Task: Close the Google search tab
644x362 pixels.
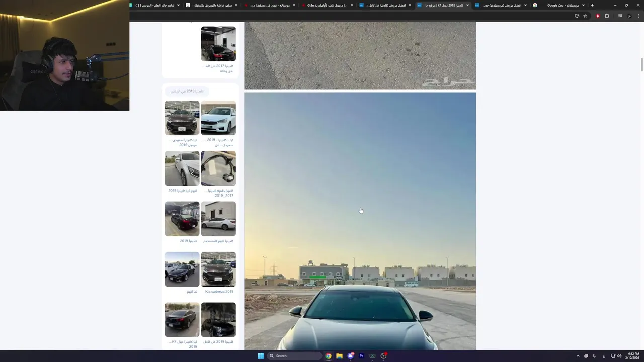Action: (x=583, y=5)
